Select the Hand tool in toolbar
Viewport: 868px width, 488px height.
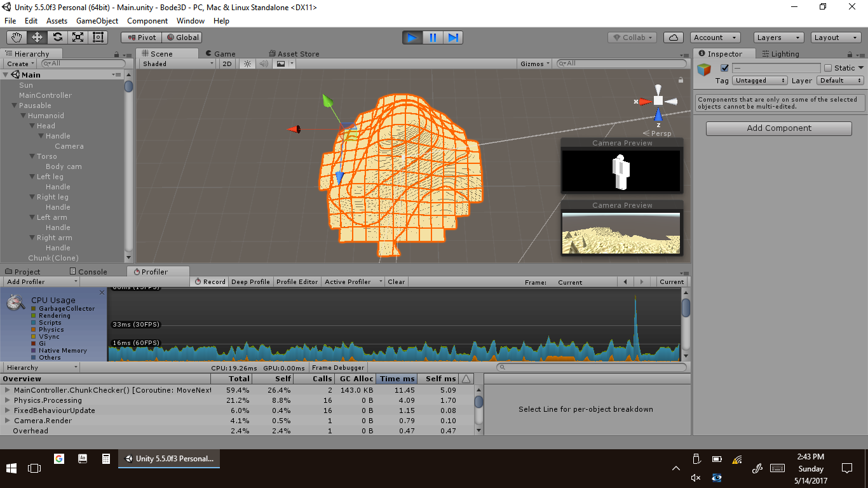pos(17,37)
